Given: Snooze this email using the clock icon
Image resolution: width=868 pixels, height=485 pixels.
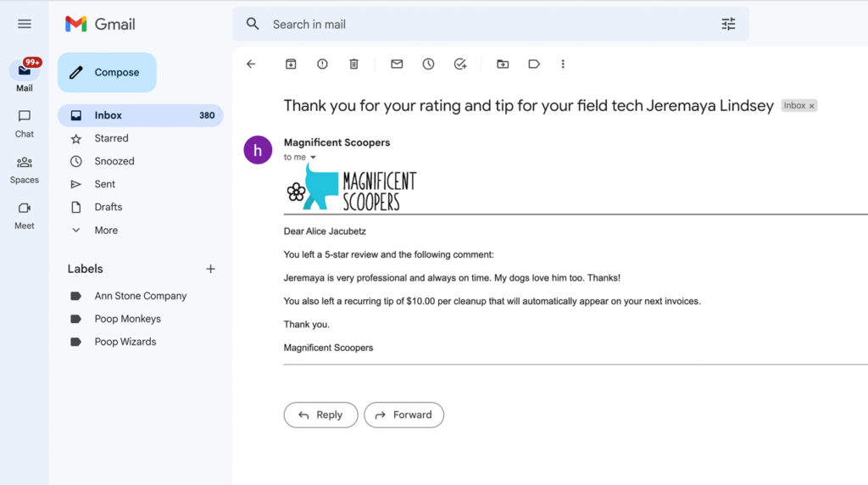Looking at the screenshot, I should pyautogui.click(x=428, y=64).
